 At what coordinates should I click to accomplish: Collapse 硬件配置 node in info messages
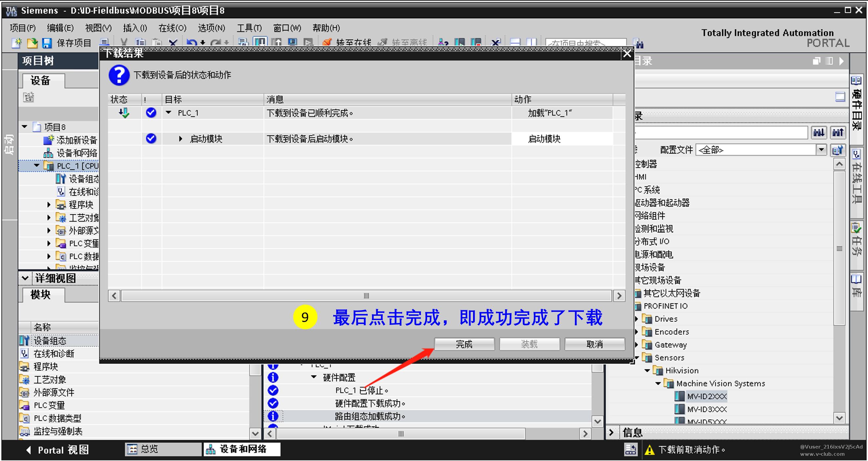pos(314,377)
